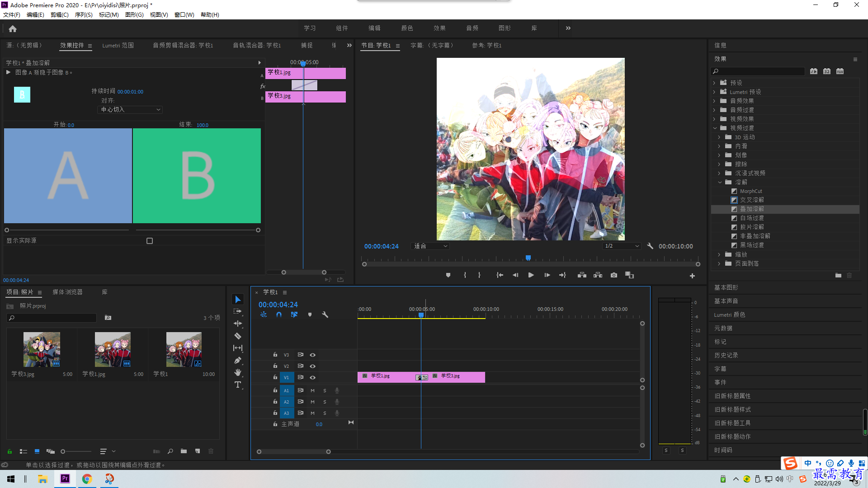This screenshot has width=868, height=488.
Task: Open the 媒体浏览器 tab
Action: 67,292
